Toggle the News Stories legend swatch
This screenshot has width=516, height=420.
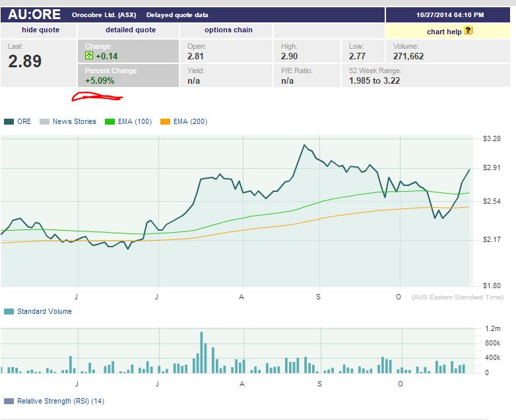point(44,121)
